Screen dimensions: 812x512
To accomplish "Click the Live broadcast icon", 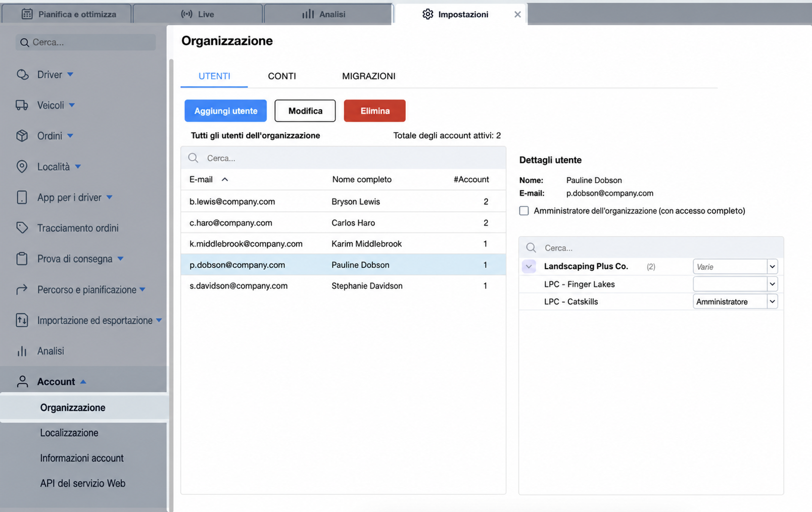I will point(186,14).
